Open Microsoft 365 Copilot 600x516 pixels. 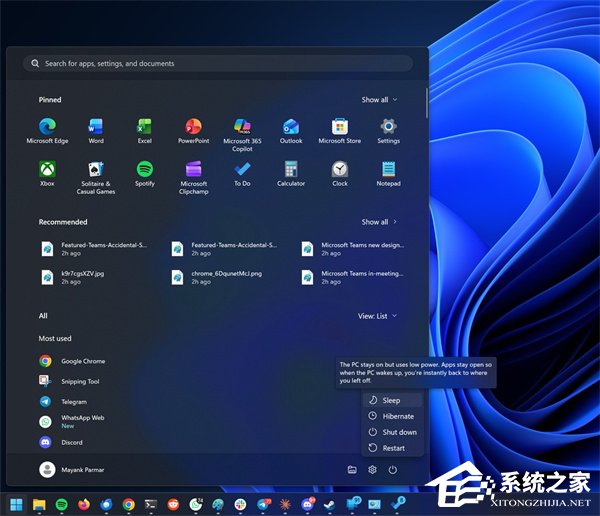click(x=242, y=134)
